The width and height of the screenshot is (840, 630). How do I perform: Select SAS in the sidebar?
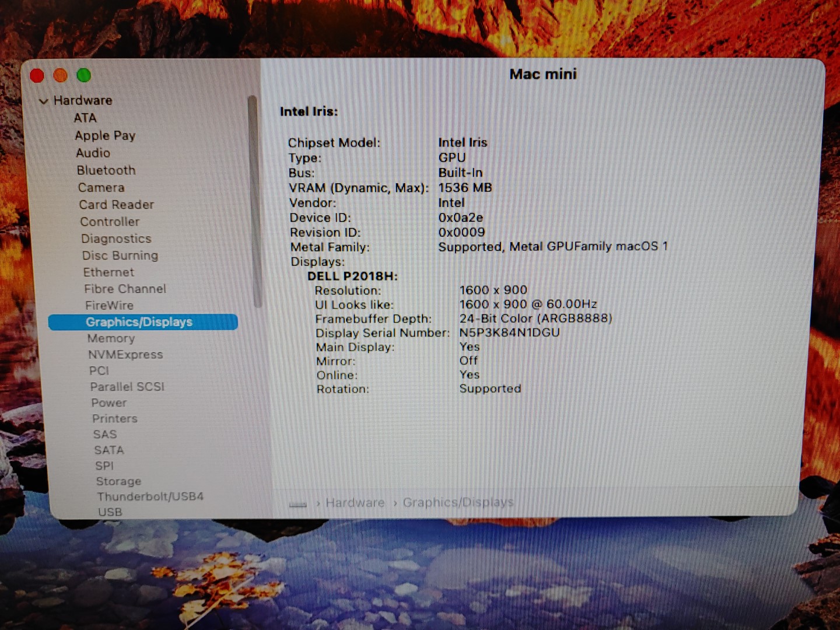[105, 435]
